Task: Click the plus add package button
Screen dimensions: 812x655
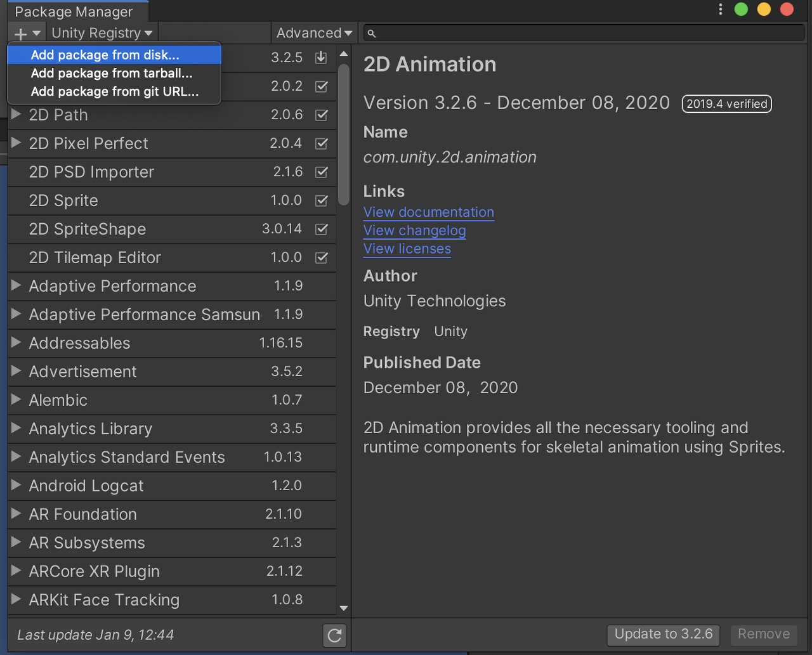Action: coord(27,33)
